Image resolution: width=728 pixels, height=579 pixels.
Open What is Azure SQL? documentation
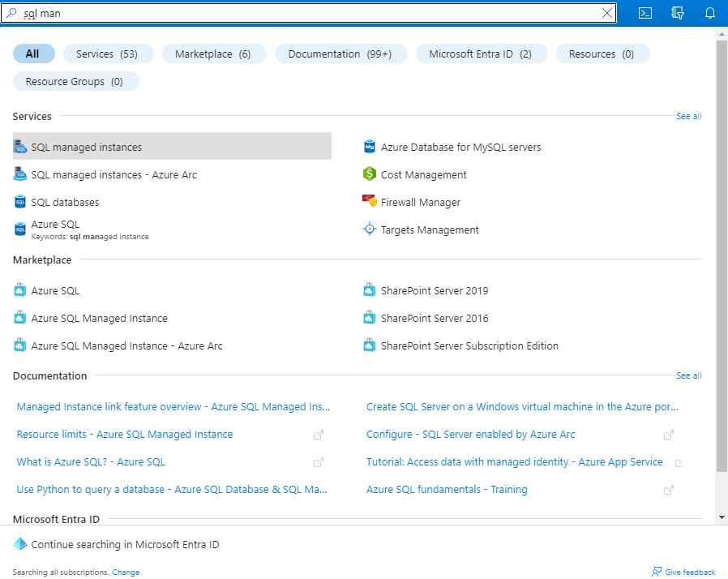[x=91, y=461]
